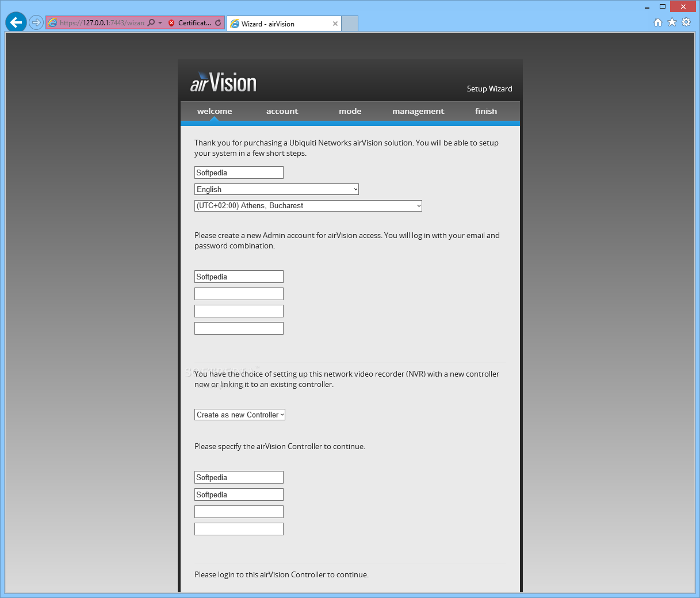Viewport: 700px width, 598px height.
Task: Click the second empty admin account field
Action: pos(239,311)
